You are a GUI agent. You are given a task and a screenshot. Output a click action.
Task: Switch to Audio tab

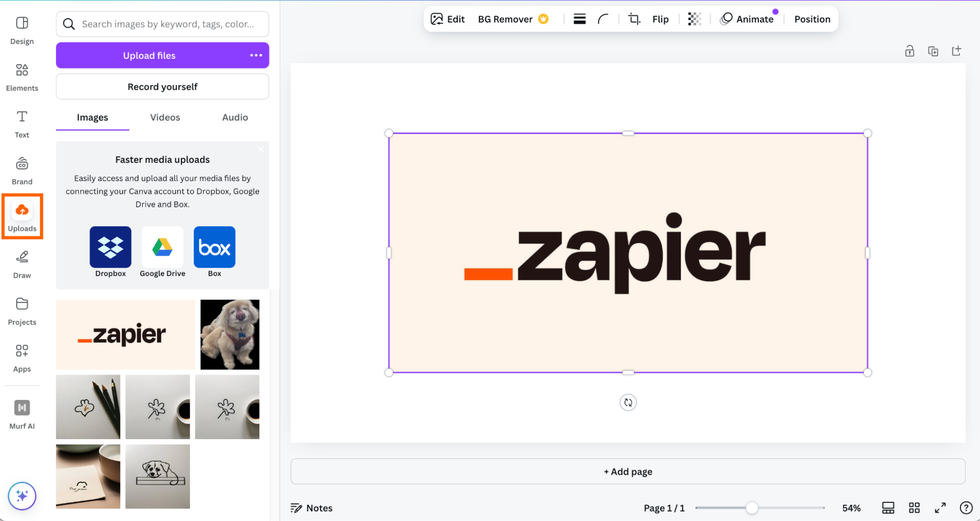tap(235, 118)
